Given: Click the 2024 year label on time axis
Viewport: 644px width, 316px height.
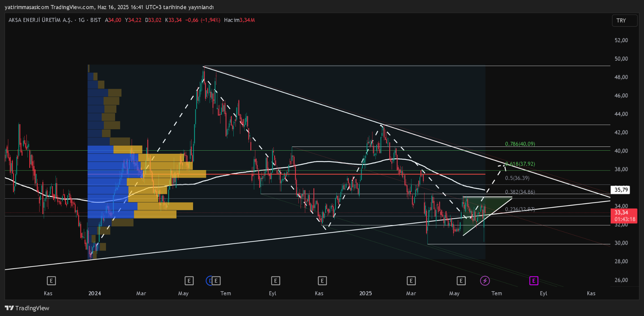Looking at the screenshot, I should [95, 293].
